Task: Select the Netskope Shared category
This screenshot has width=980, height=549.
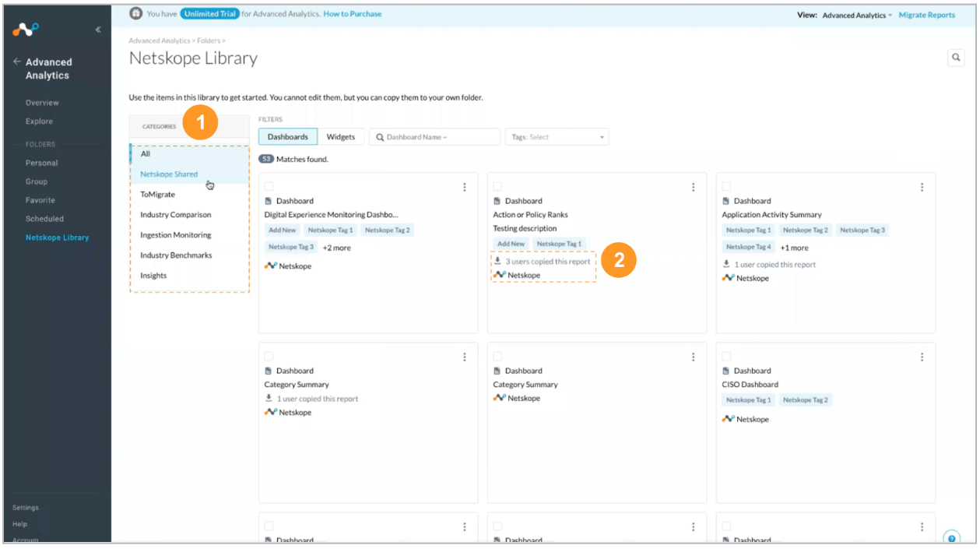Action: tap(190, 174)
